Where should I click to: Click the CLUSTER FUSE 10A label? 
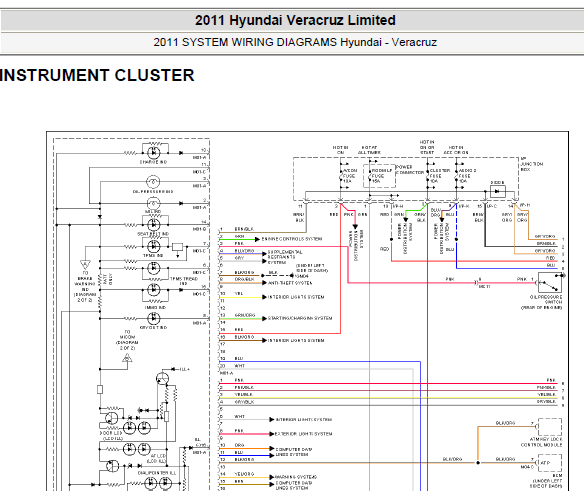coord(440,175)
